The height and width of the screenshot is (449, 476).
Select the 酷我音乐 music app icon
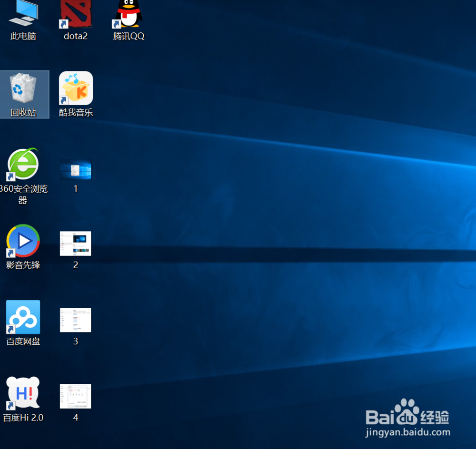click(76, 88)
